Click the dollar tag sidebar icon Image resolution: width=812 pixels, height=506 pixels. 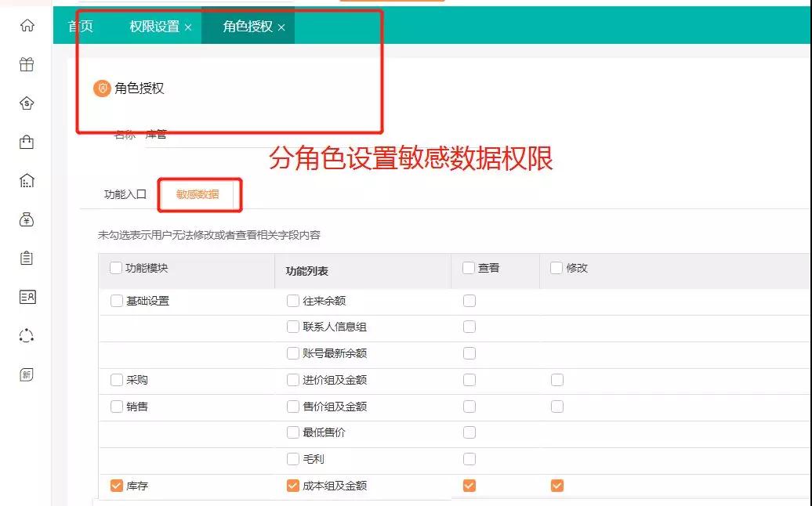(x=27, y=103)
